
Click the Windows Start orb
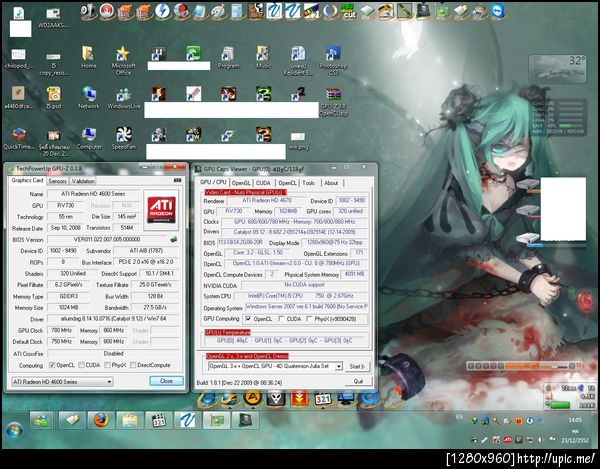click(x=15, y=430)
